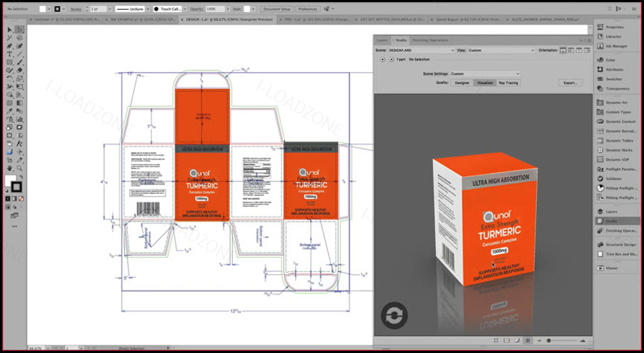Image resolution: width=644 pixels, height=353 pixels.
Task: Click the large Stroke swatch in toolbar
Action: coord(16,187)
